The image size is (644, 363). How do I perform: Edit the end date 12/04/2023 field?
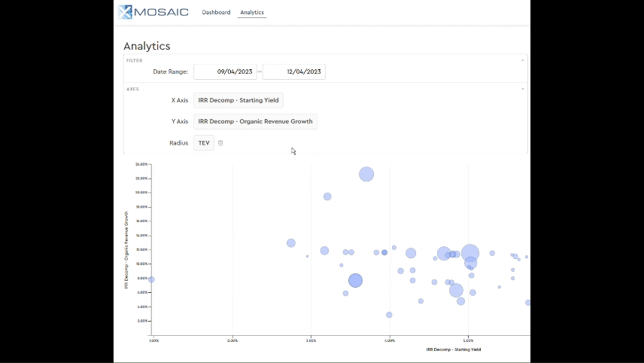click(x=294, y=72)
